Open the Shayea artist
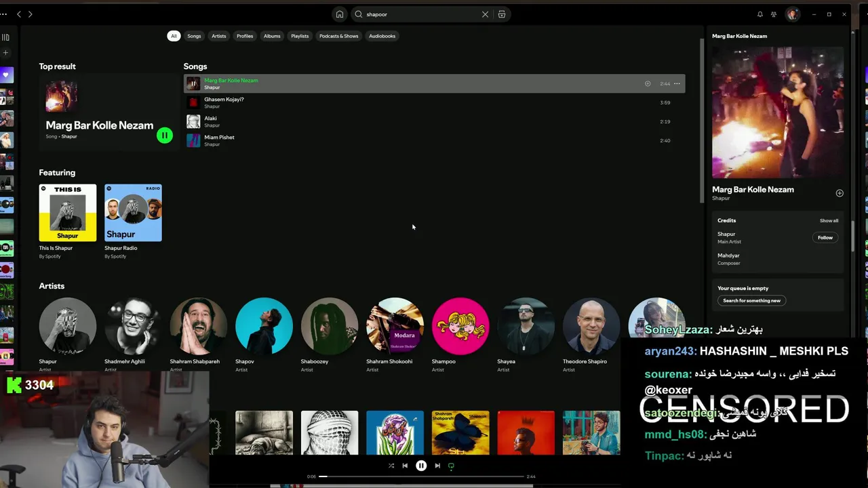 point(526,326)
